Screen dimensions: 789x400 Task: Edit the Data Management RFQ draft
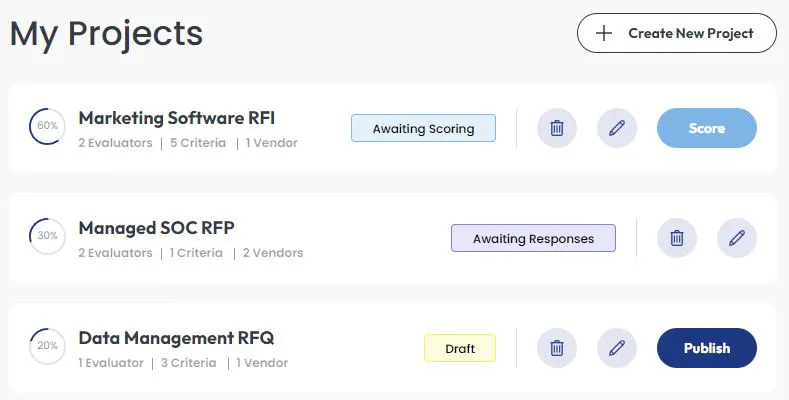(617, 348)
